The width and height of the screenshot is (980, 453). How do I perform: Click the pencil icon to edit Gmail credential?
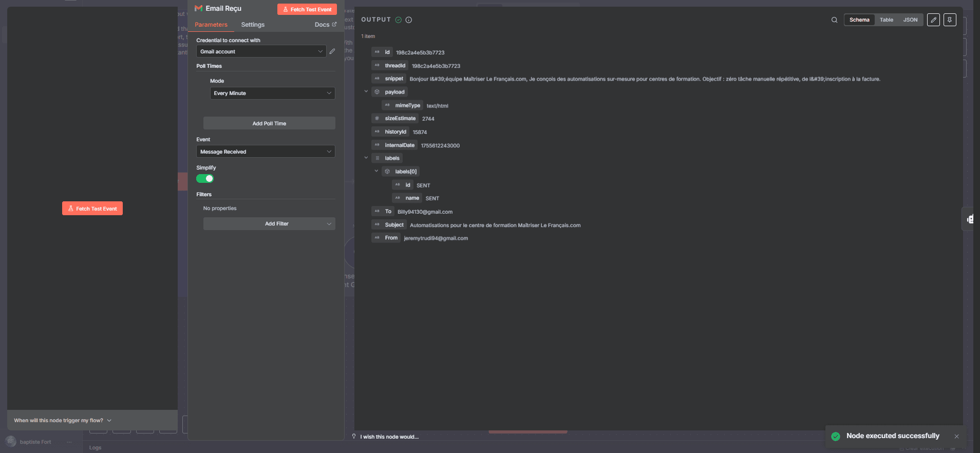[x=332, y=51]
